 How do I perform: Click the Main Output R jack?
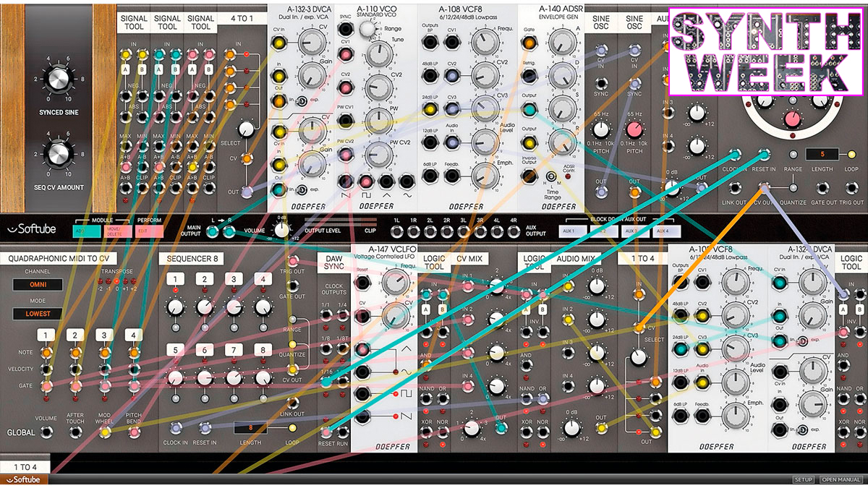229,231
